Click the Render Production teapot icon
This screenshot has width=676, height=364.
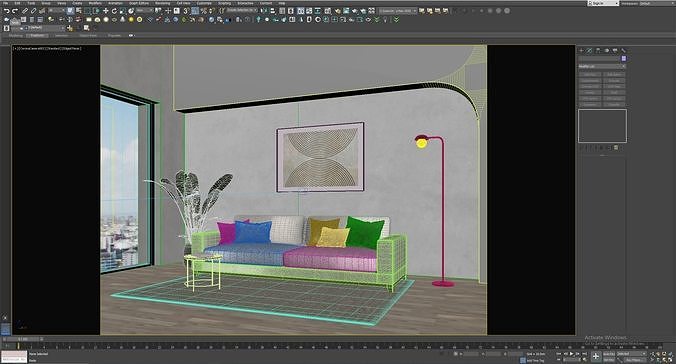coord(354,11)
